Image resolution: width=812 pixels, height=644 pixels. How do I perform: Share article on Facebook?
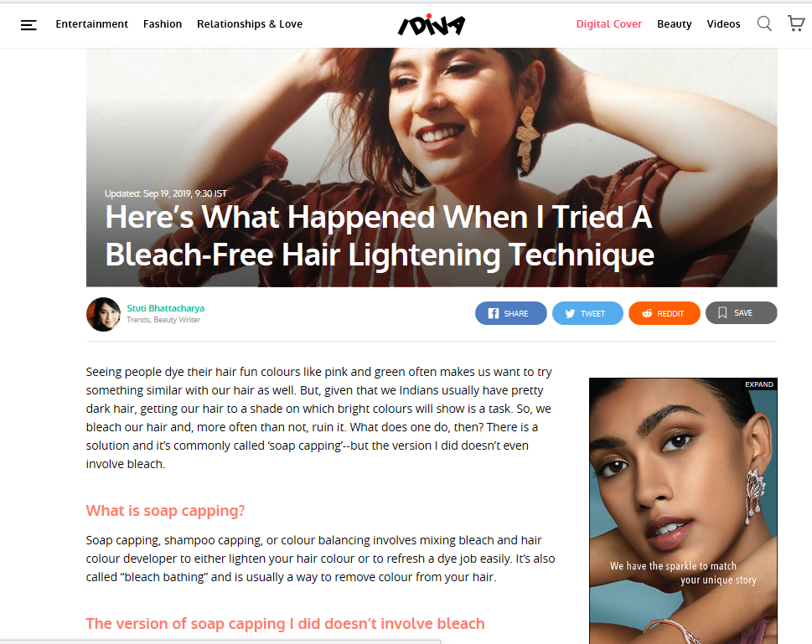tap(510, 313)
